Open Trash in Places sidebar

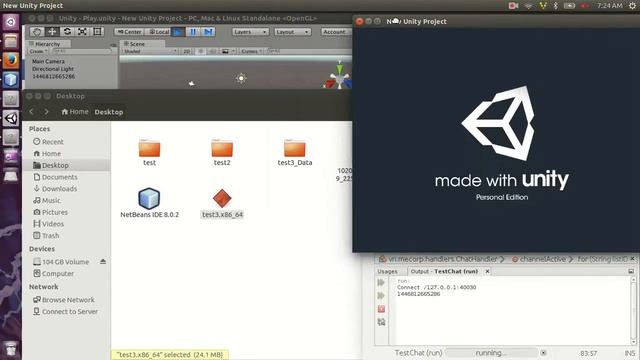[46, 236]
